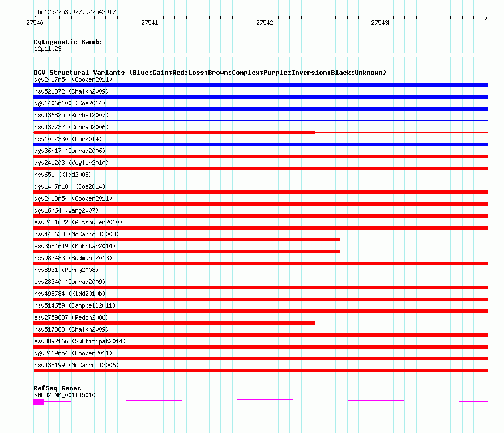Viewport: 504px width, 433px height.
Task: Select variant dgv2419n54 (Cooper2011) label
Action: (73, 353)
